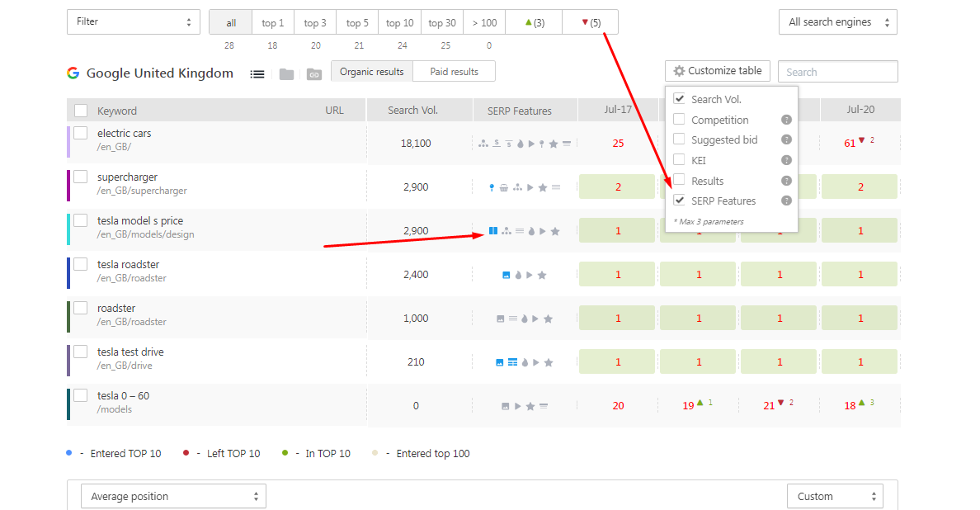
Task: Click the cyan color bar of tesla model s price
Action: click(x=68, y=229)
